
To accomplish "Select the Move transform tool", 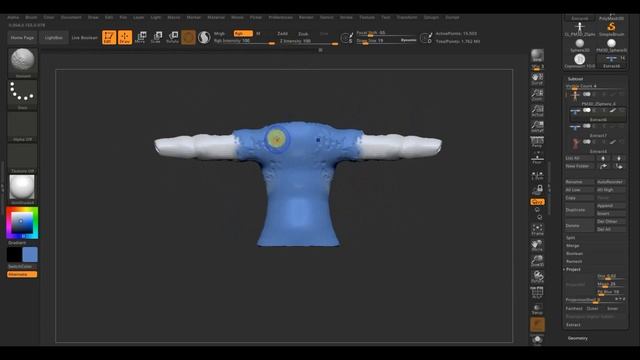I will (x=140, y=38).
